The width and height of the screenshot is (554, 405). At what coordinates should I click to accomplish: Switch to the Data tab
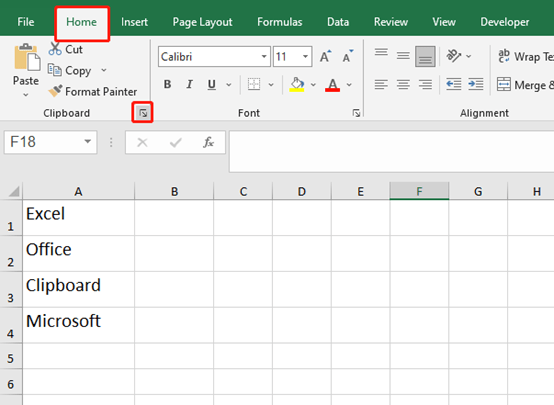coord(338,22)
